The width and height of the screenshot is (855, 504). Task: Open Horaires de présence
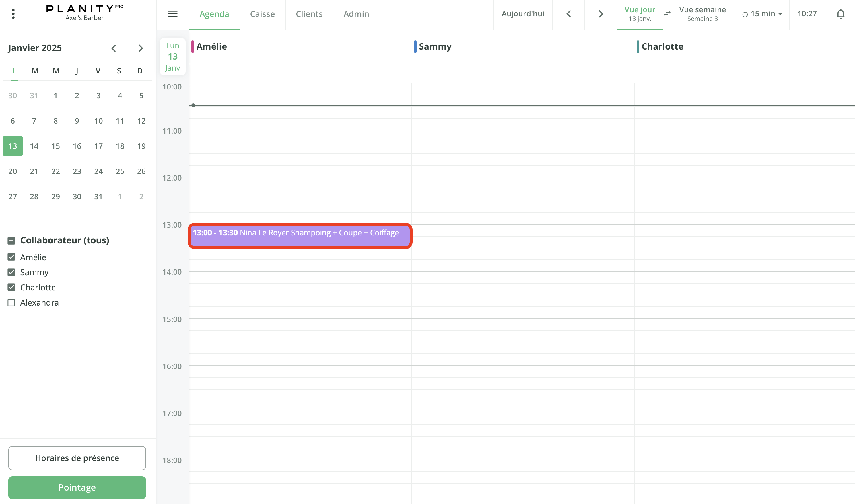[77, 458]
